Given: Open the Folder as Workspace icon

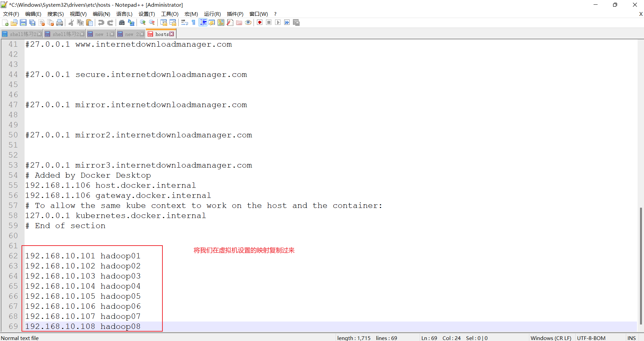Looking at the screenshot, I should tap(239, 23).
